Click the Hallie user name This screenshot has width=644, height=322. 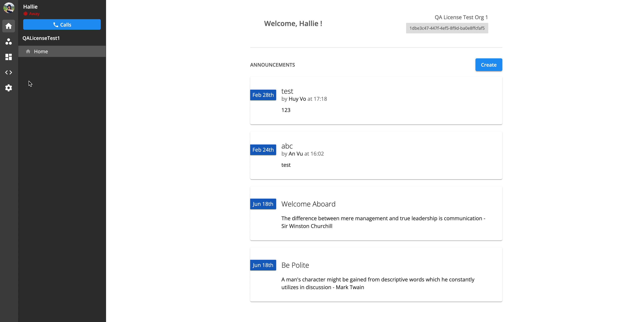tap(30, 7)
